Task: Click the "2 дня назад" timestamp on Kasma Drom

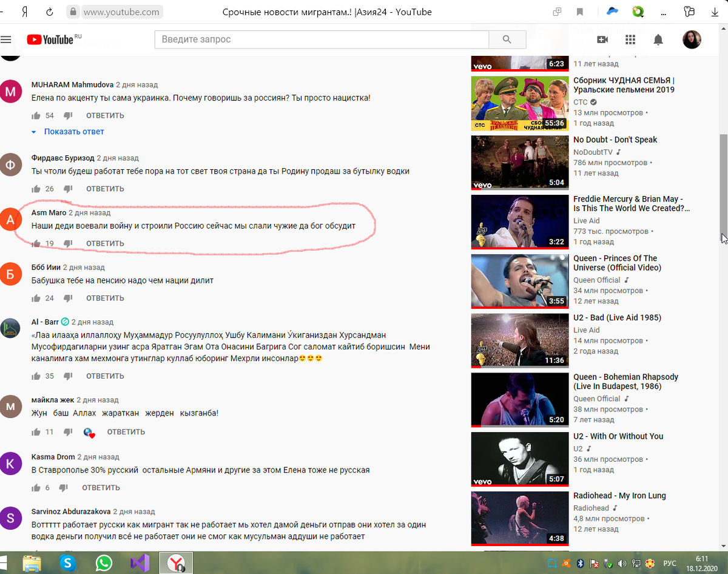Action: click(99, 456)
